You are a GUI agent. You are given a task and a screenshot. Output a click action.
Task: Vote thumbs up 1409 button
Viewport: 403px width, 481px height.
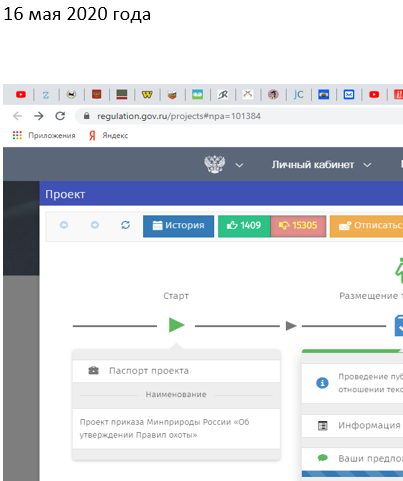click(244, 226)
